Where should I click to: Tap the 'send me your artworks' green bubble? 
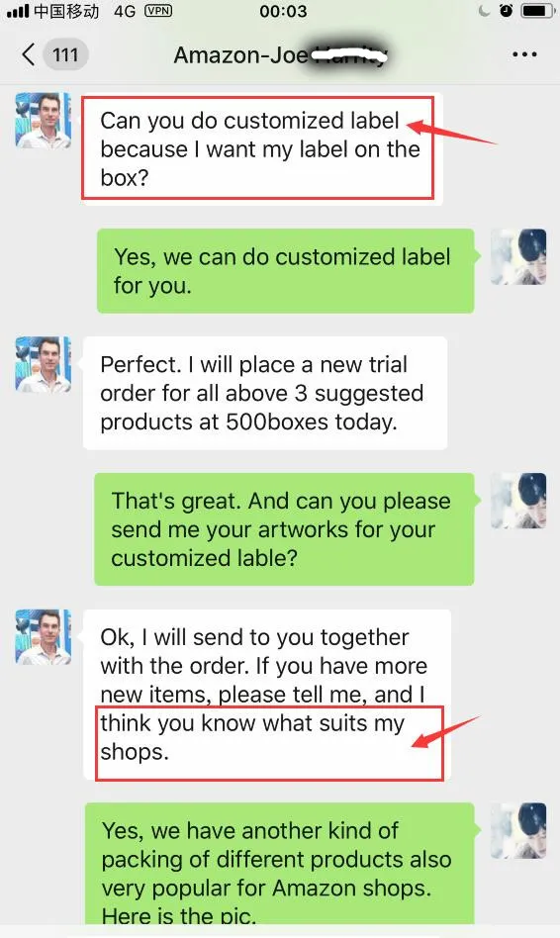coord(284,529)
